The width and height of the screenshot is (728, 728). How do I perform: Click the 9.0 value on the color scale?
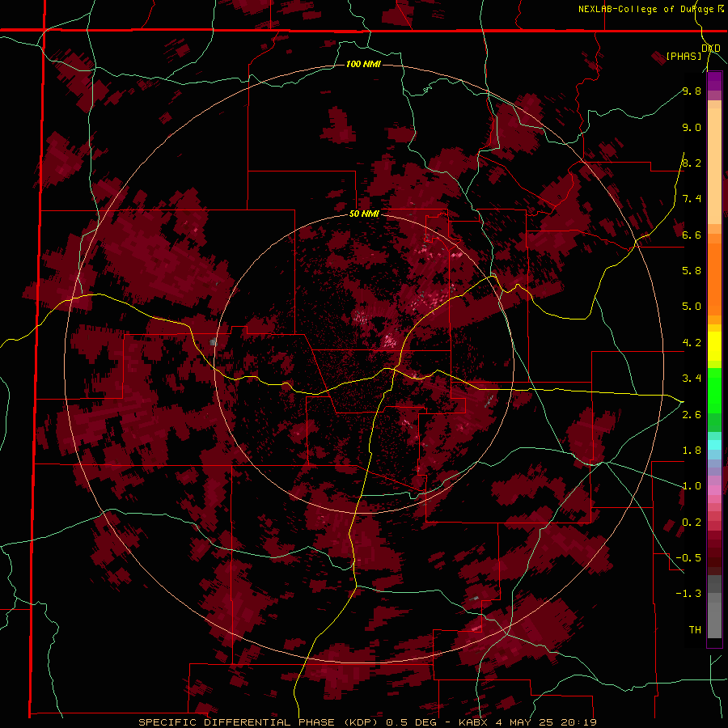692,127
